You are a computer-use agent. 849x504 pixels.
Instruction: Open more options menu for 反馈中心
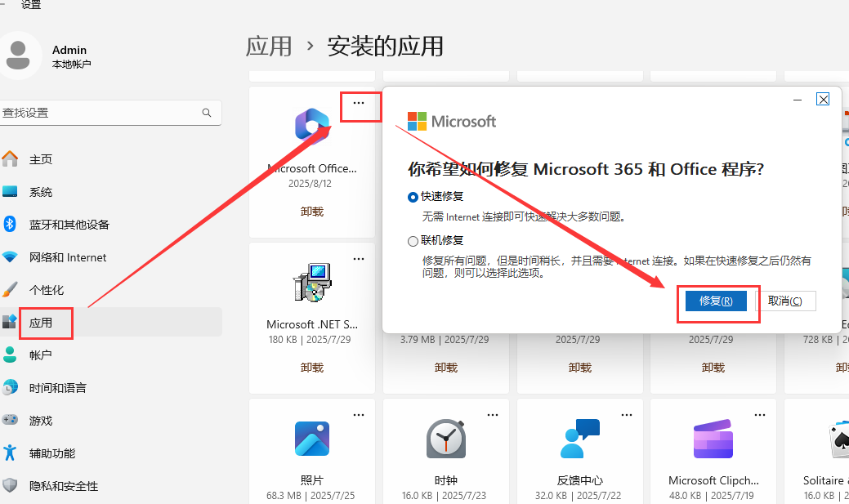[x=627, y=415]
